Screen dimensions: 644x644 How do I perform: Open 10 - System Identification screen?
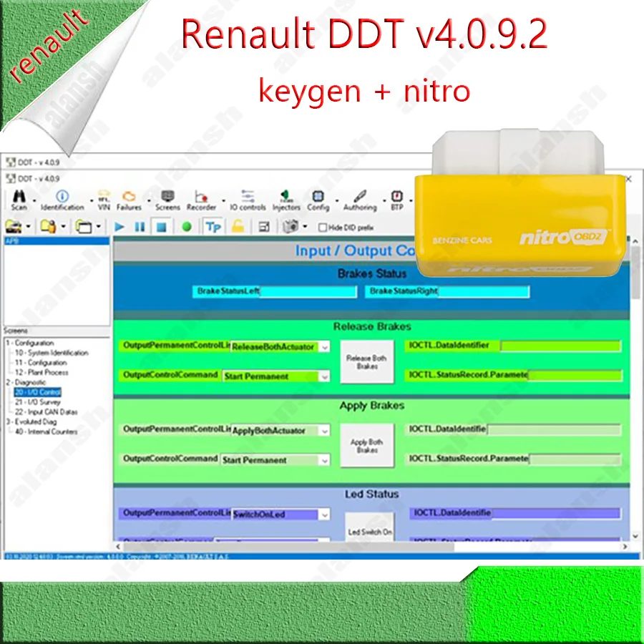[52, 353]
